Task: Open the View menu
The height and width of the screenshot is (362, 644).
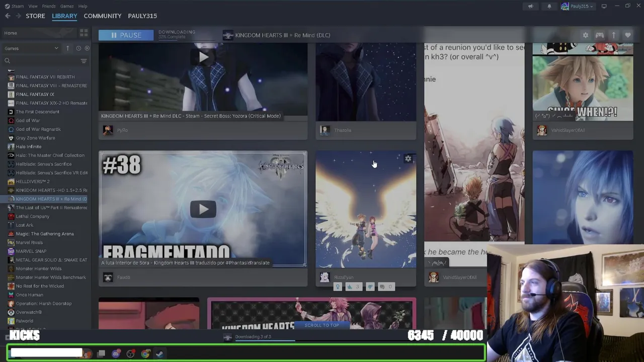Action: (x=33, y=6)
